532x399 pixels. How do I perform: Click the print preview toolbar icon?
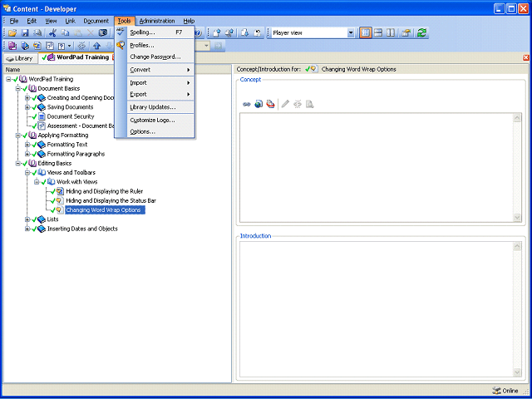click(37, 33)
